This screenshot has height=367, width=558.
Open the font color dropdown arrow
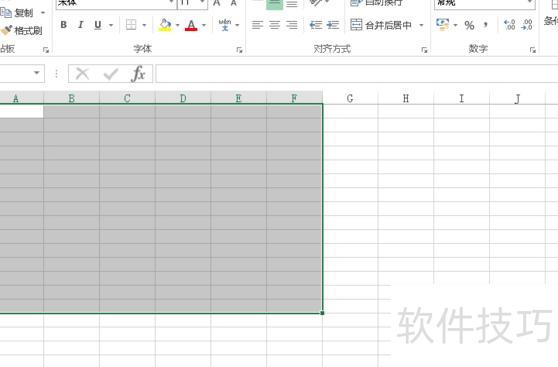[x=204, y=25]
